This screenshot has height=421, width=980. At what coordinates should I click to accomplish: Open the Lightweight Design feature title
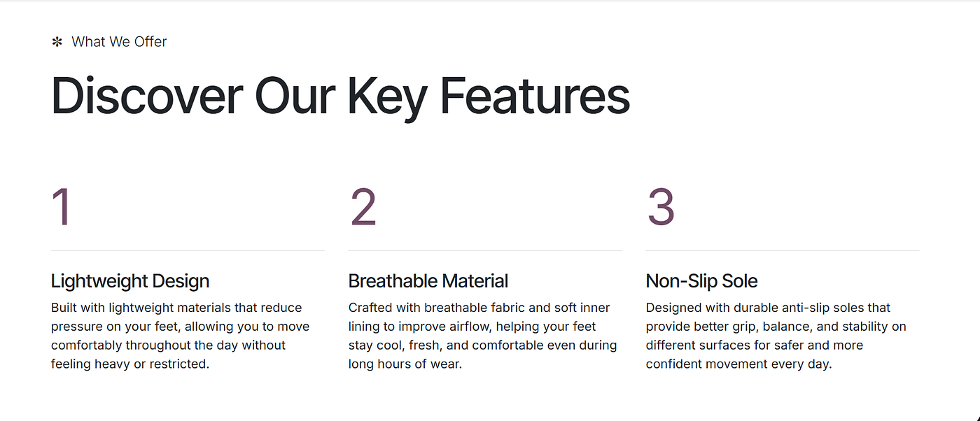click(x=130, y=281)
